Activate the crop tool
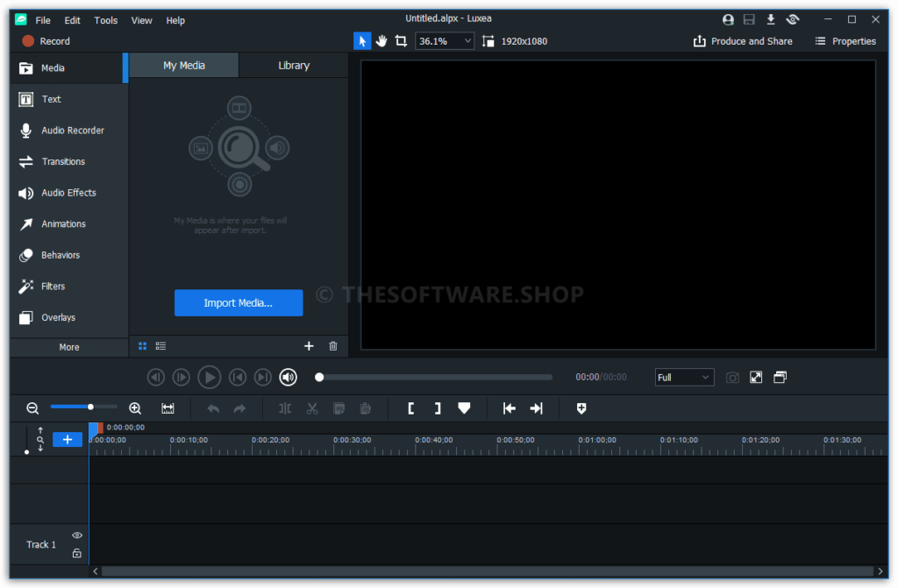 401,41
